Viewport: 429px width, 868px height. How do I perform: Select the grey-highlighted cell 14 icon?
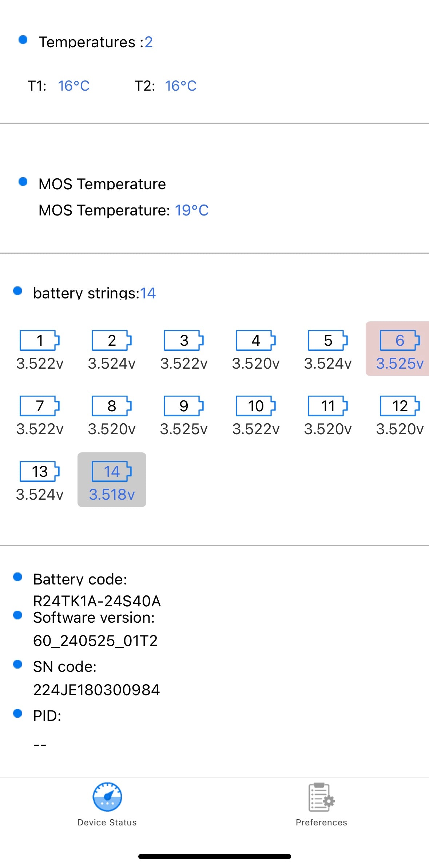111,472
